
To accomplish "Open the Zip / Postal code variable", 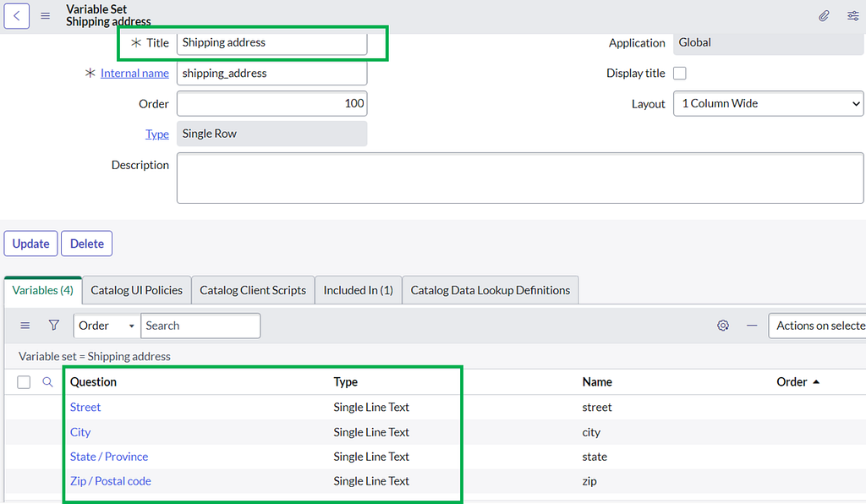I will tap(111, 481).
